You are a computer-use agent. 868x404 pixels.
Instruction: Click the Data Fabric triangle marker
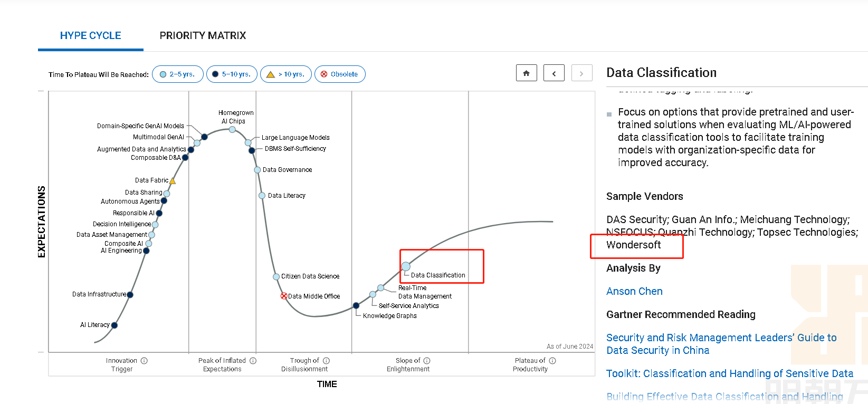click(x=173, y=181)
